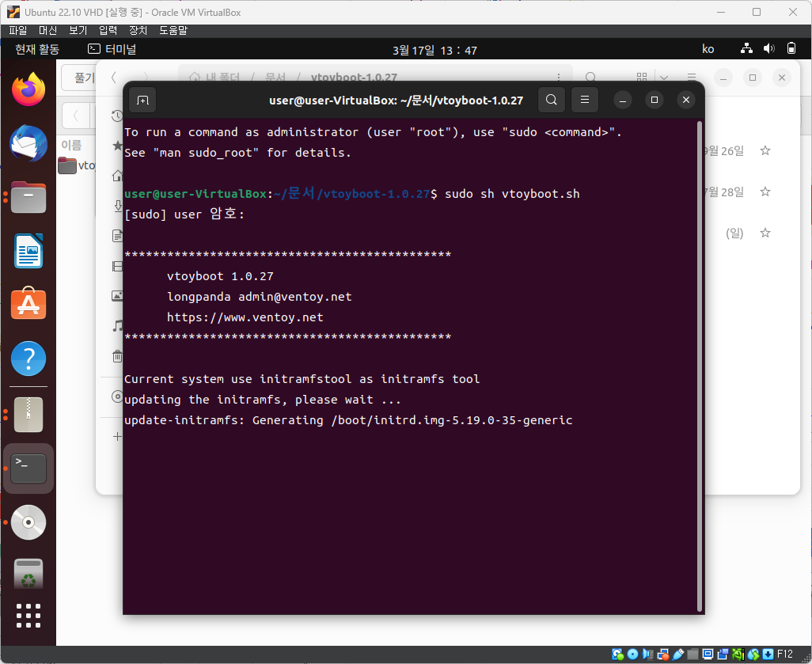The image size is (812, 664).
Task: Click the CPU/VM state indicator in status bar
Action: tap(738, 655)
